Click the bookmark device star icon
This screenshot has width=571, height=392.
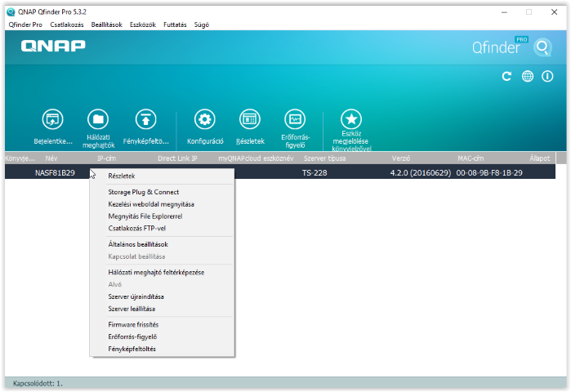click(351, 119)
